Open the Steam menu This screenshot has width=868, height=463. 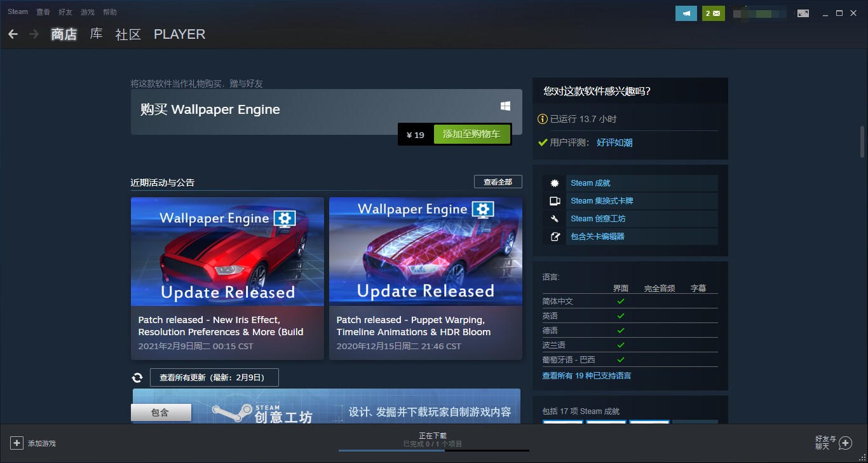click(x=18, y=12)
